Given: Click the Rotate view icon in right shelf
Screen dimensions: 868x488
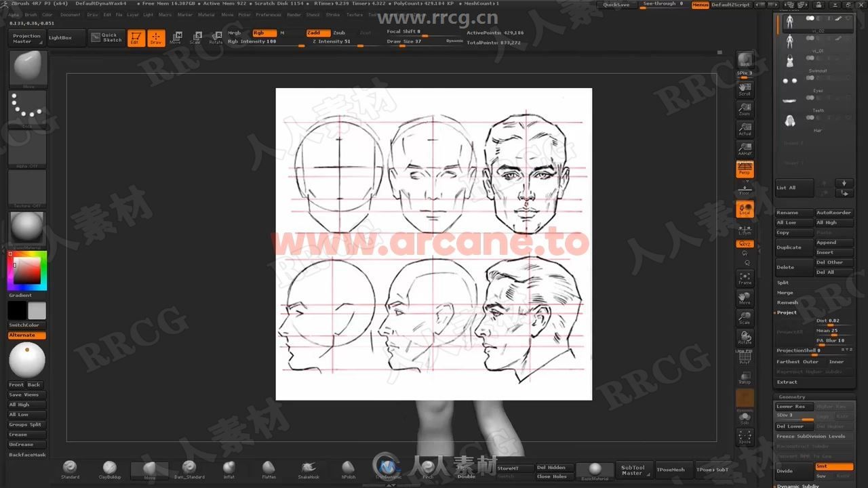Looking at the screenshot, I should point(745,338).
